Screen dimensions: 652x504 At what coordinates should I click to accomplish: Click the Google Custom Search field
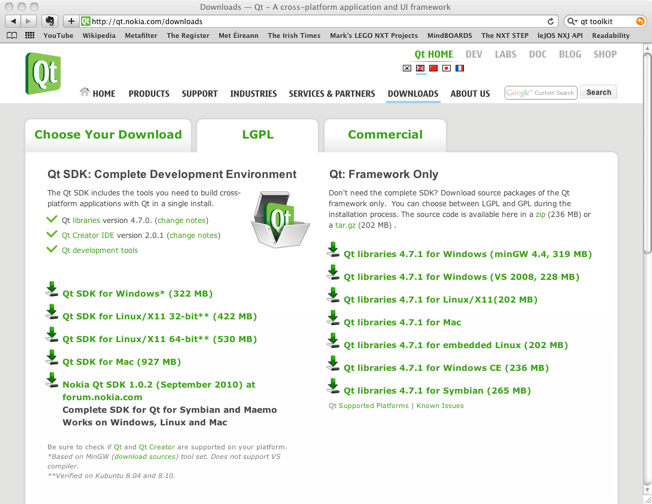(541, 93)
